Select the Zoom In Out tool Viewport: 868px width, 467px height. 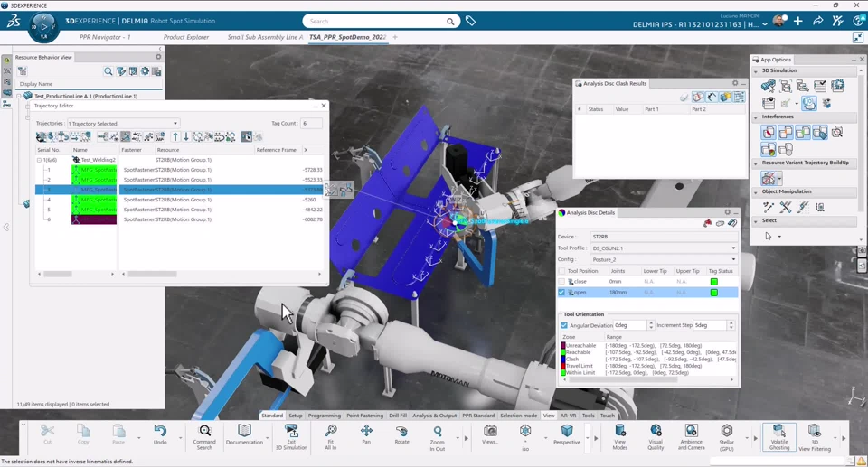pos(438,436)
